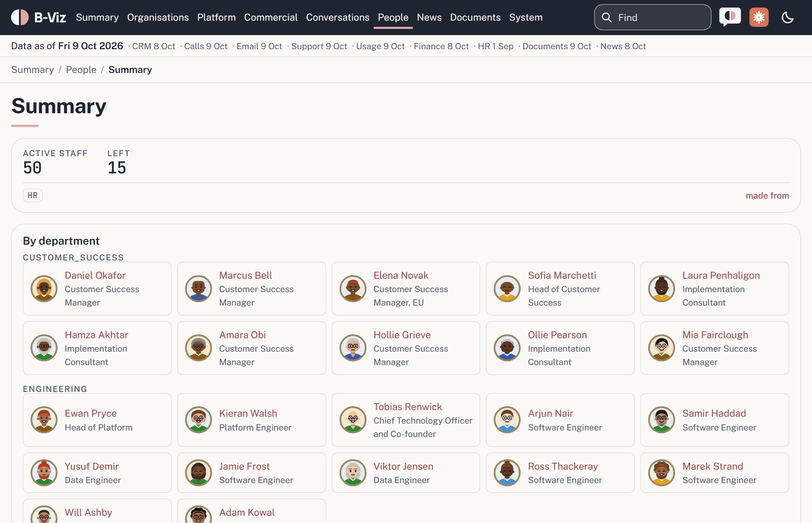Click the B-Viz logo icon
This screenshot has height=523, width=812.
tap(20, 17)
